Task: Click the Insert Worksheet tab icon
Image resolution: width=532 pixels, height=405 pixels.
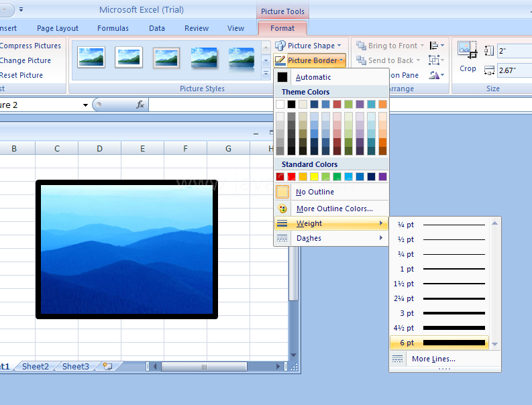Action: pos(107,366)
